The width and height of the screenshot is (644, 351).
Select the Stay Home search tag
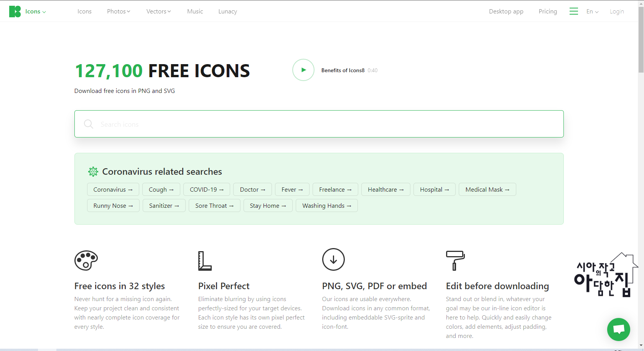coord(268,206)
